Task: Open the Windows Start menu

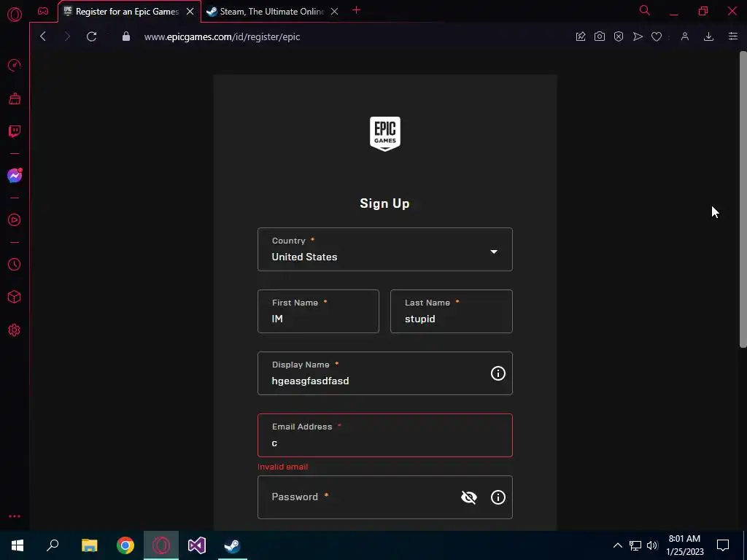Action: (x=18, y=545)
